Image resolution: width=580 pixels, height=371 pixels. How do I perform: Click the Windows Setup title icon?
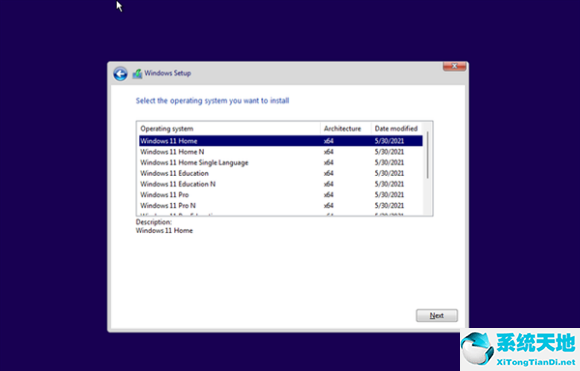(138, 74)
